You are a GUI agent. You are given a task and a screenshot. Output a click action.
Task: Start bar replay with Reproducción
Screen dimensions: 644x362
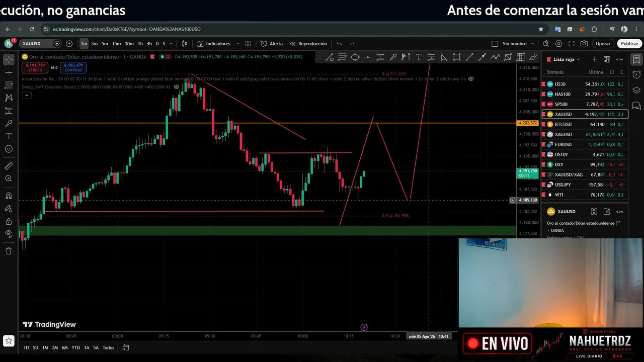click(308, 44)
